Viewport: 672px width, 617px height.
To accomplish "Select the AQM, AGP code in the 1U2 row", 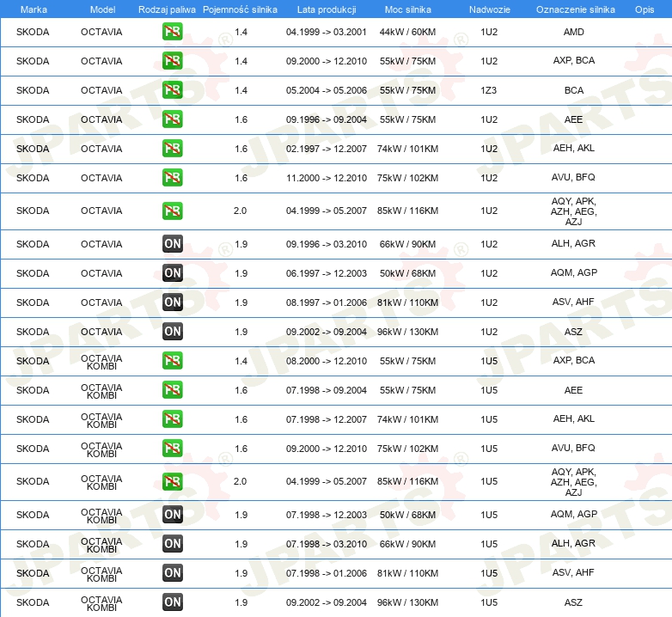I will pyautogui.click(x=573, y=272).
